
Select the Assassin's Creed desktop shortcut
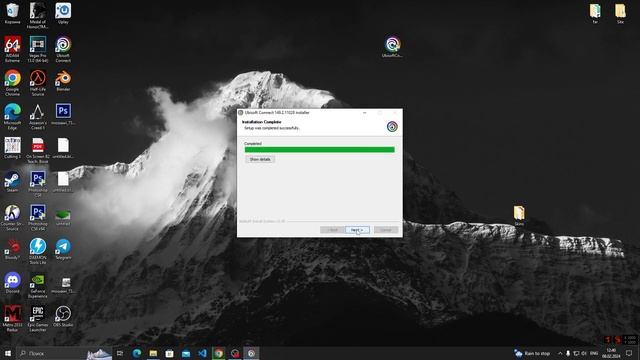click(x=38, y=116)
